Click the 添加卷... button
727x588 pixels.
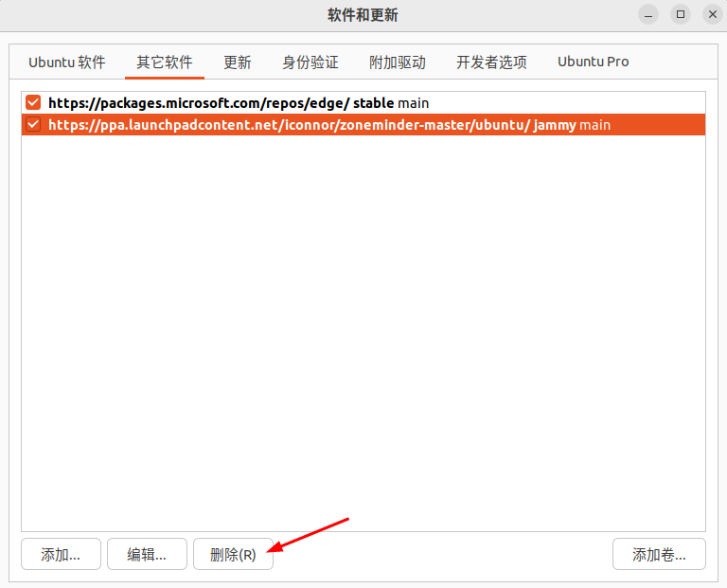tap(659, 554)
